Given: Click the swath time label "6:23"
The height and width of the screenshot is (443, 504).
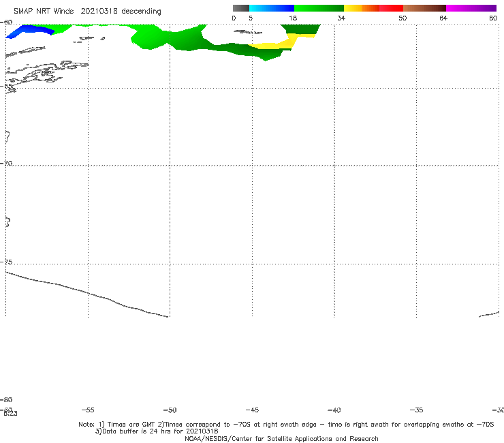Looking at the screenshot, I should pyautogui.click(x=10, y=414).
